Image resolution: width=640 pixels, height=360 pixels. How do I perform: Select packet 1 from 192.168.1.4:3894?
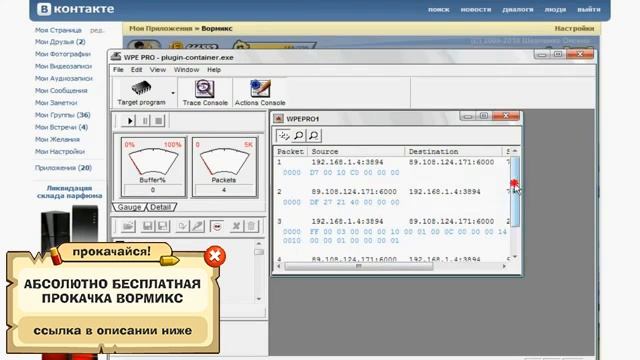click(x=392, y=162)
